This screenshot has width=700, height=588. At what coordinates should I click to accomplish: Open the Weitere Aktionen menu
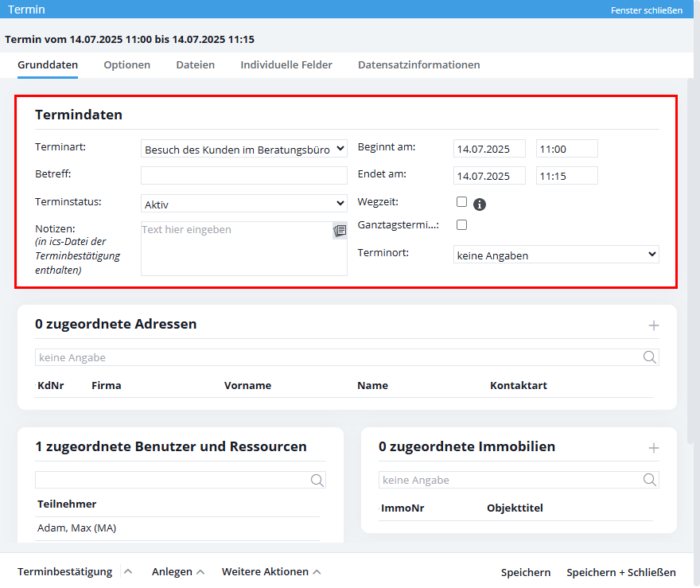pos(270,572)
